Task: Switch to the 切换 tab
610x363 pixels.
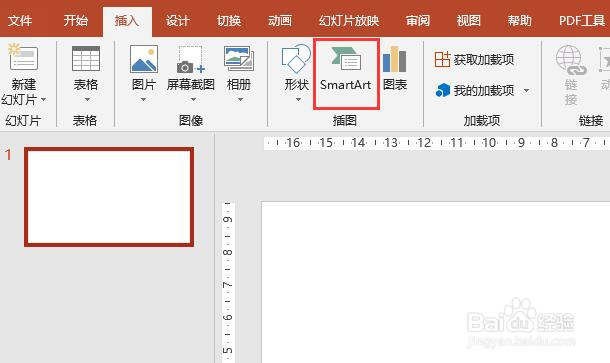Action: [x=229, y=20]
